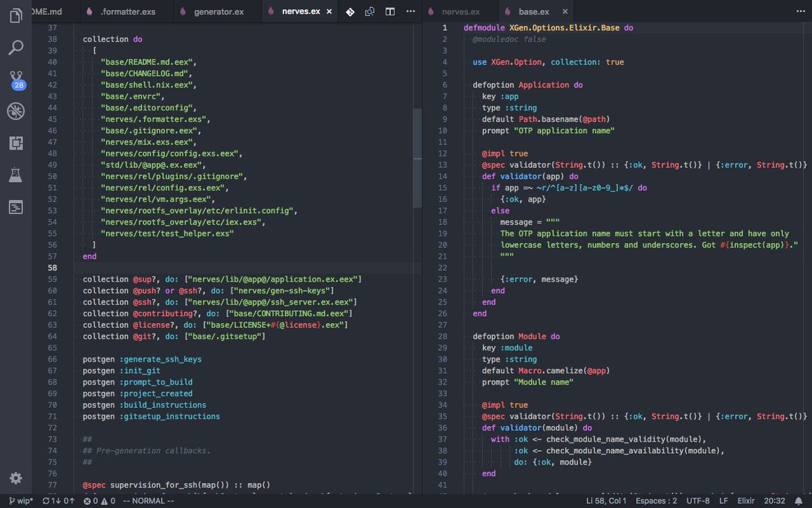Image resolution: width=812 pixels, height=508 pixels.
Task: Click the wip* branch indicator
Action: point(20,501)
